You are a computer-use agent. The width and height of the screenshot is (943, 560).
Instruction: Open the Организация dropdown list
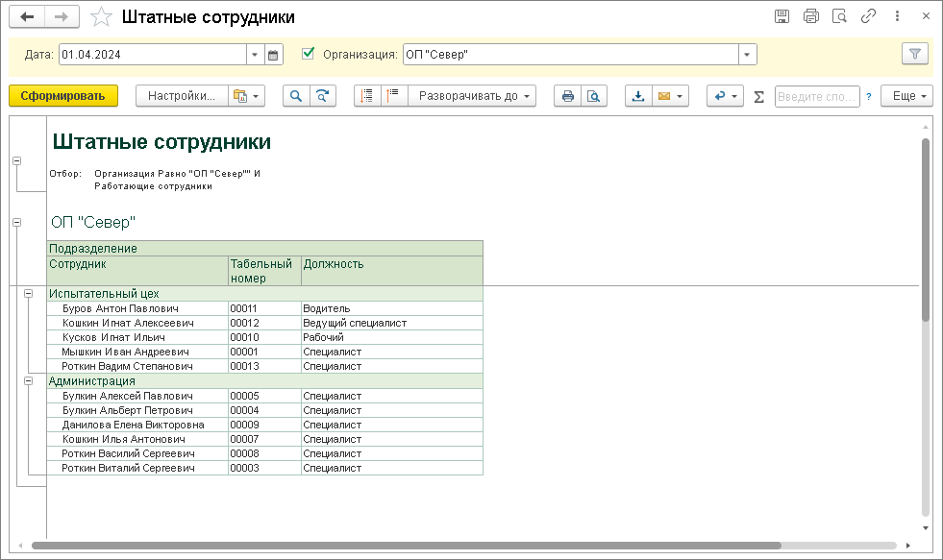tap(747, 55)
